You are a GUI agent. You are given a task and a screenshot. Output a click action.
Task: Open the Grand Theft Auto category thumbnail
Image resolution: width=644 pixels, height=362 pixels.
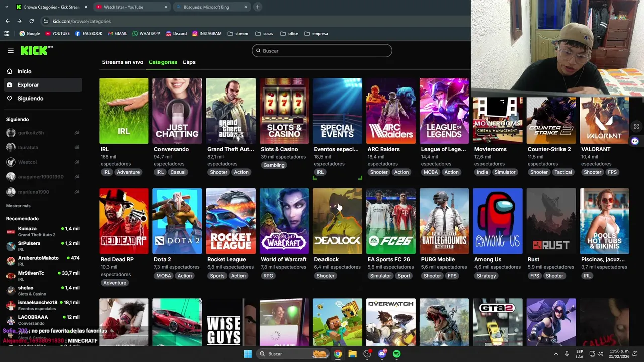[230, 111]
